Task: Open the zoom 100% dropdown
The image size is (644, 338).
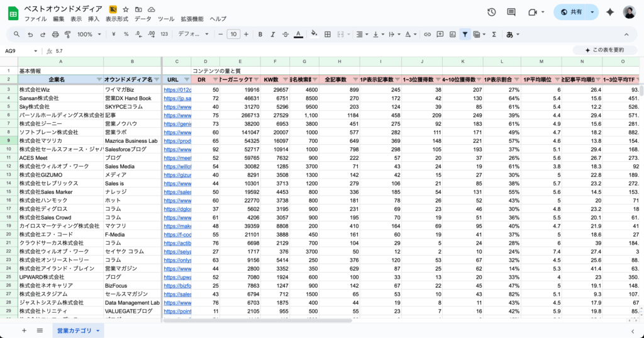Action: [x=89, y=35]
